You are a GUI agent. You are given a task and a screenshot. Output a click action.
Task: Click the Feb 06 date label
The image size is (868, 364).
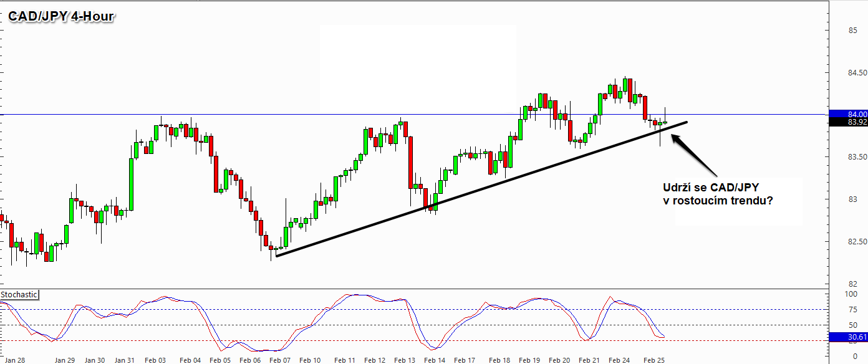(250, 360)
